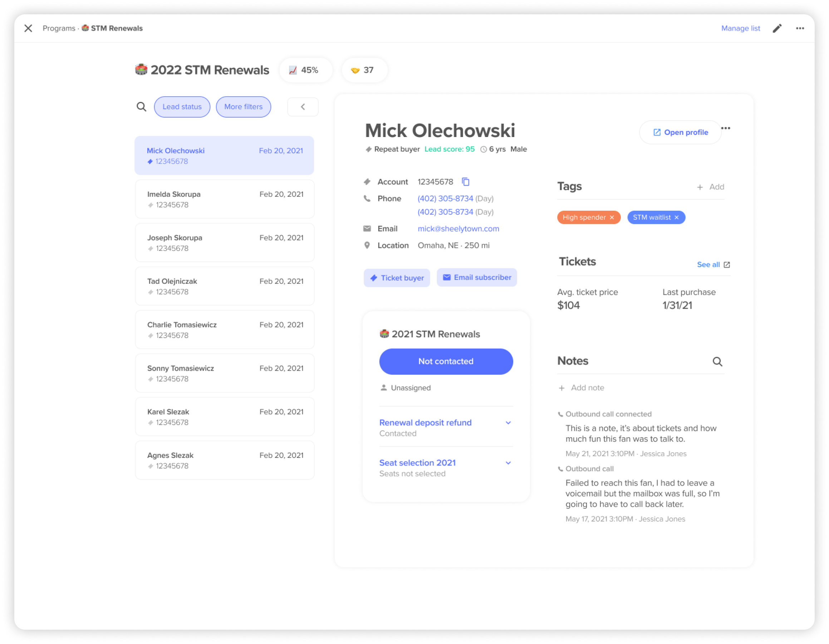This screenshot has height=644, width=829.
Task: Toggle the Lead status filter
Action: [x=182, y=106]
